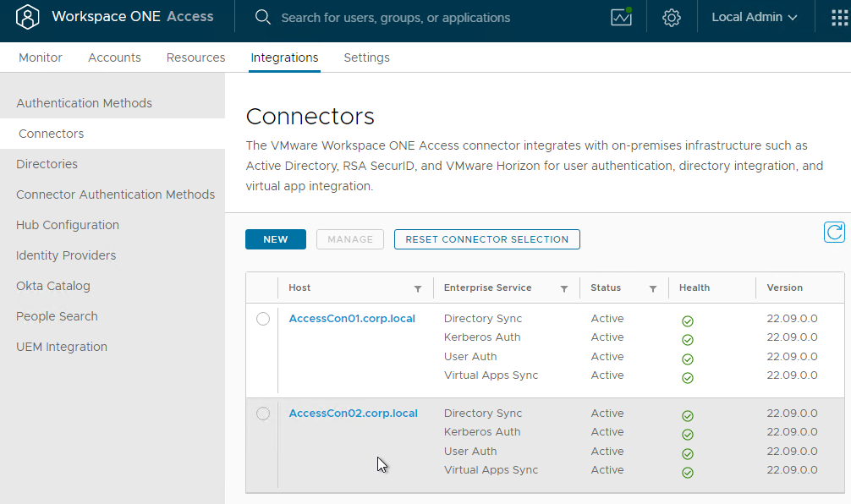Open Connector Authentication Methods in the sidebar

[113, 194]
